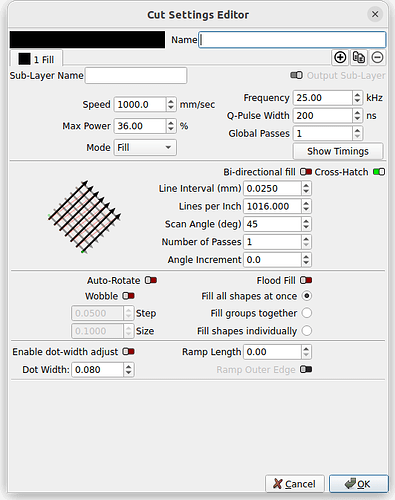Disable the Cross-Hatch switch
This screenshot has width=395, height=500.
379,172
